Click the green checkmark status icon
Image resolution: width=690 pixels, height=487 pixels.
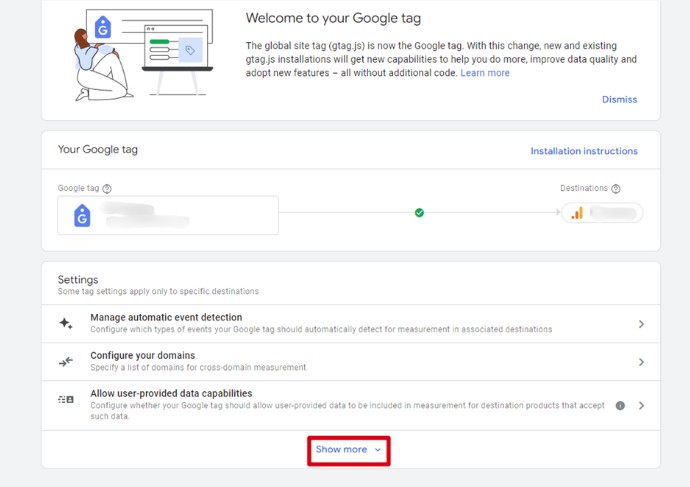(x=419, y=213)
